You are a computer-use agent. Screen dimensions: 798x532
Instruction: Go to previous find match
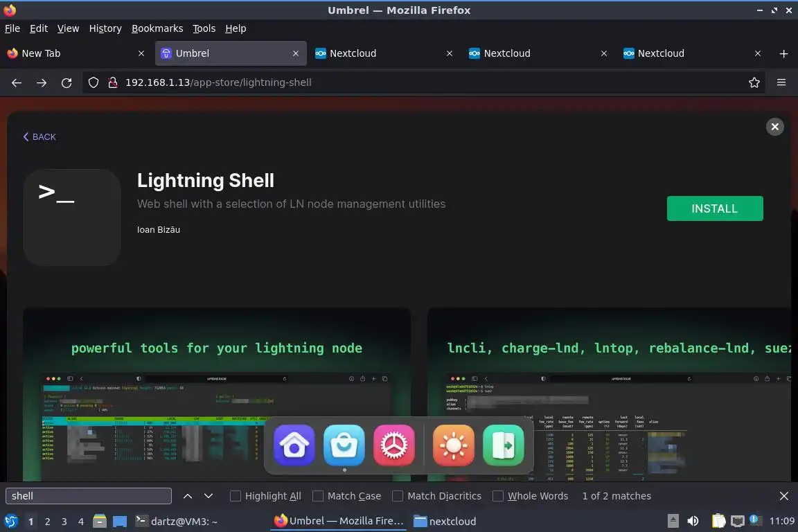pyautogui.click(x=188, y=496)
